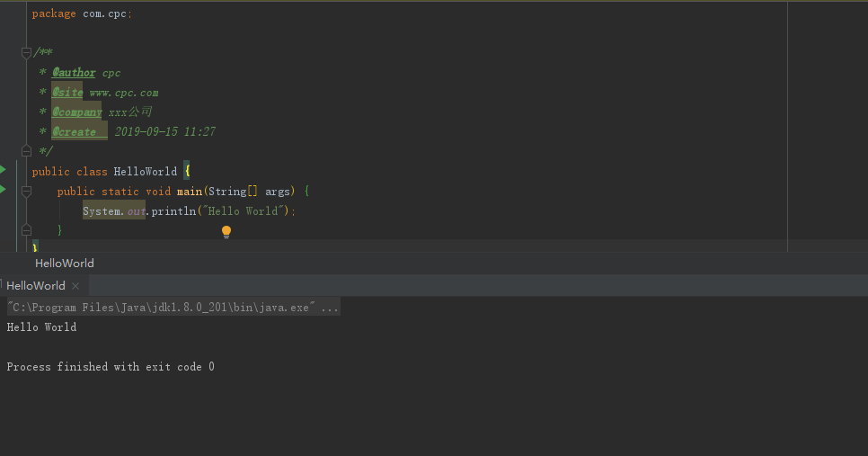868x456 pixels.
Task: Click the HelloWorld class name in declaration
Action: 146,172
